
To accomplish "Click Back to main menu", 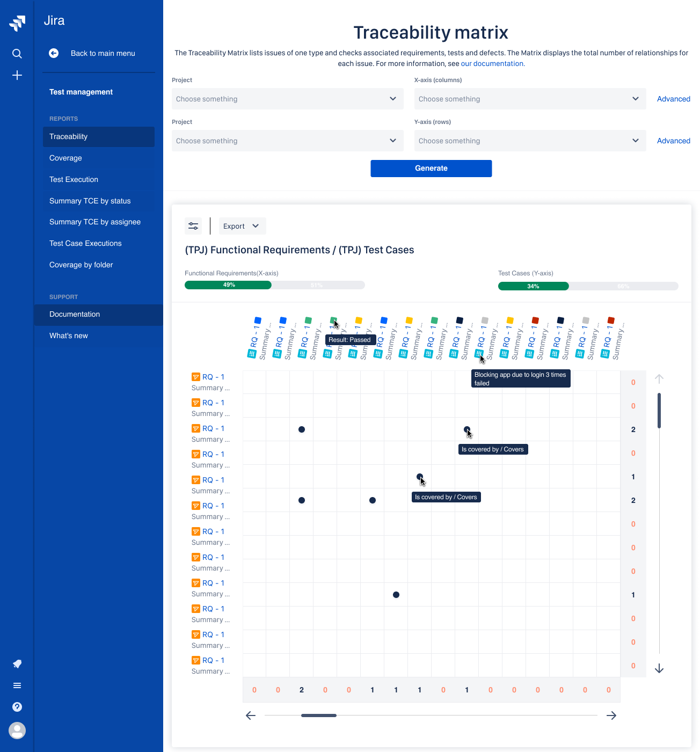I will [x=103, y=53].
